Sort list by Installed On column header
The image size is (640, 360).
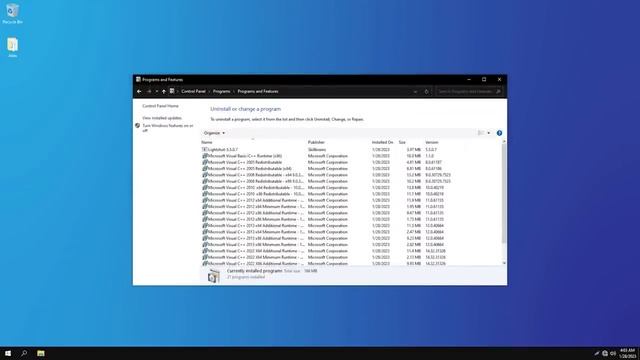(x=382, y=142)
